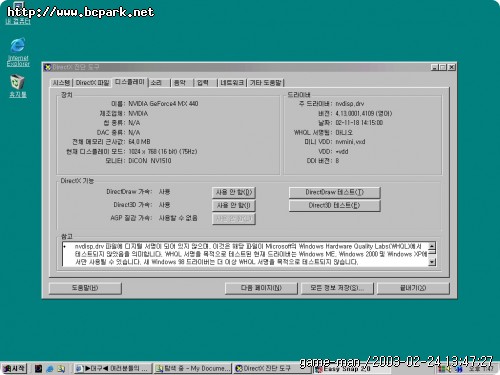Switch to the 음악 (Music) tab

click(x=182, y=83)
